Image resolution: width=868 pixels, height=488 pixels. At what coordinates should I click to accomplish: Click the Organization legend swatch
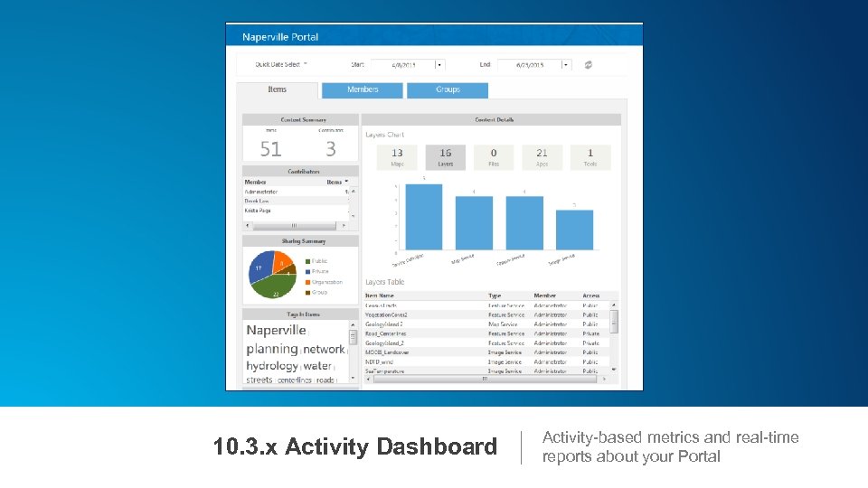click(x=307, y=282)
